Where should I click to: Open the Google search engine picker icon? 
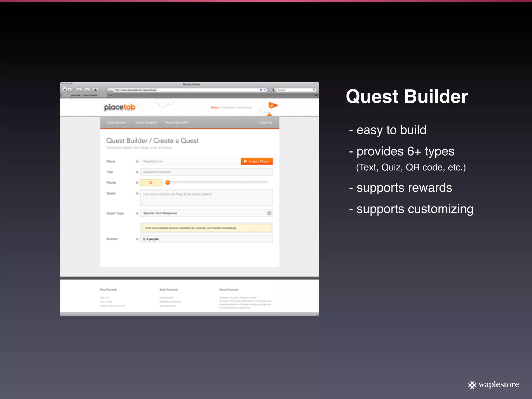click(x=272, y=90)
